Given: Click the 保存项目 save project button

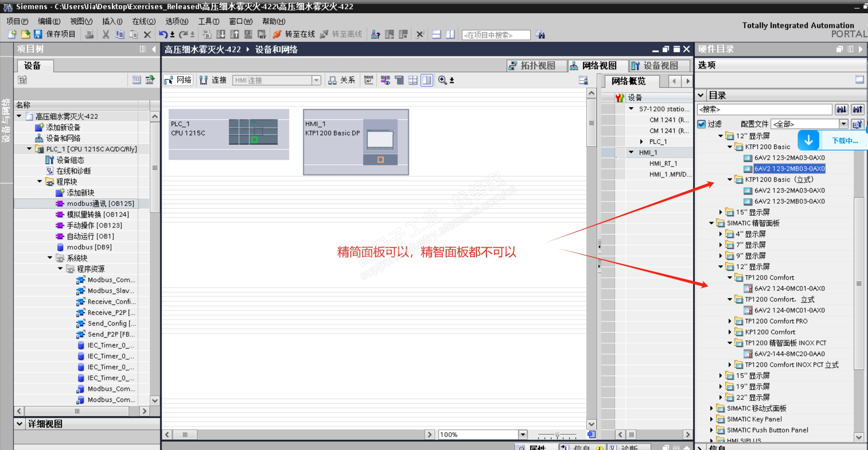Looking at the screenshot, I should pos(54,34).
